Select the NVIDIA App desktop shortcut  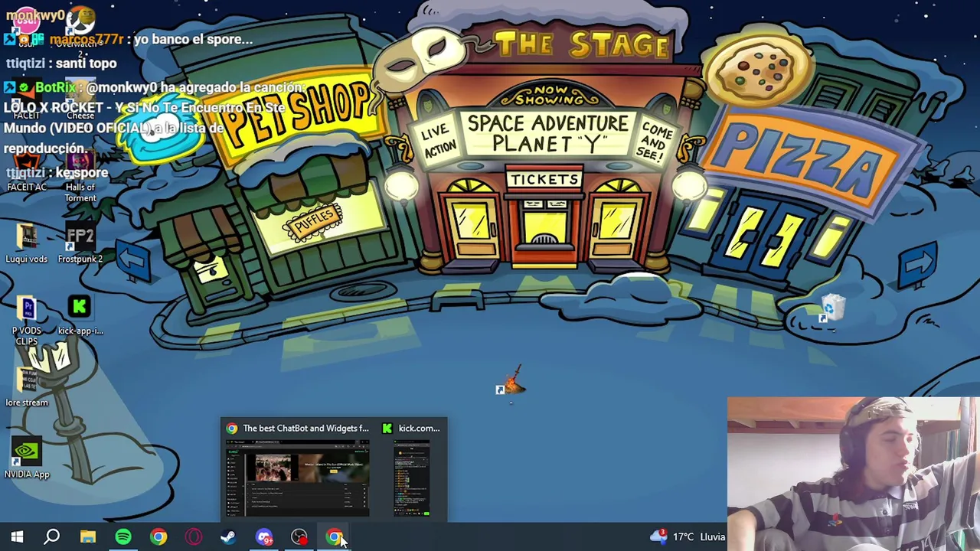click(27, 458)
